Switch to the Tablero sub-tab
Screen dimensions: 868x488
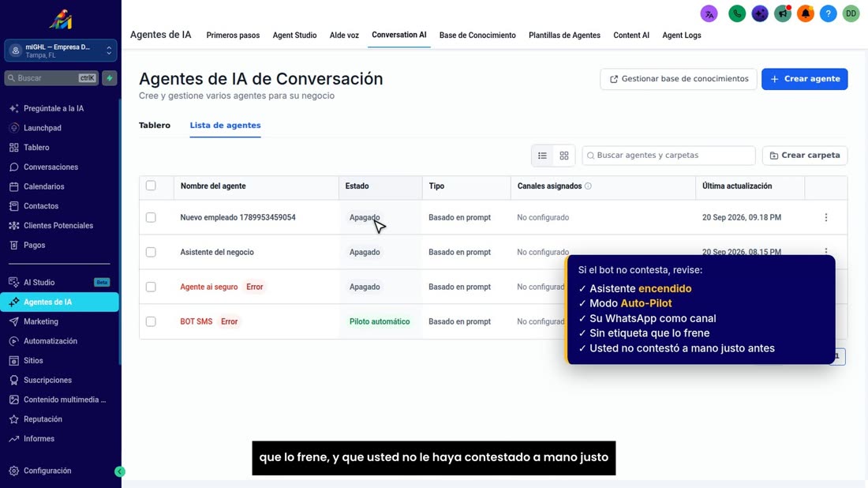tap(155, 126)
